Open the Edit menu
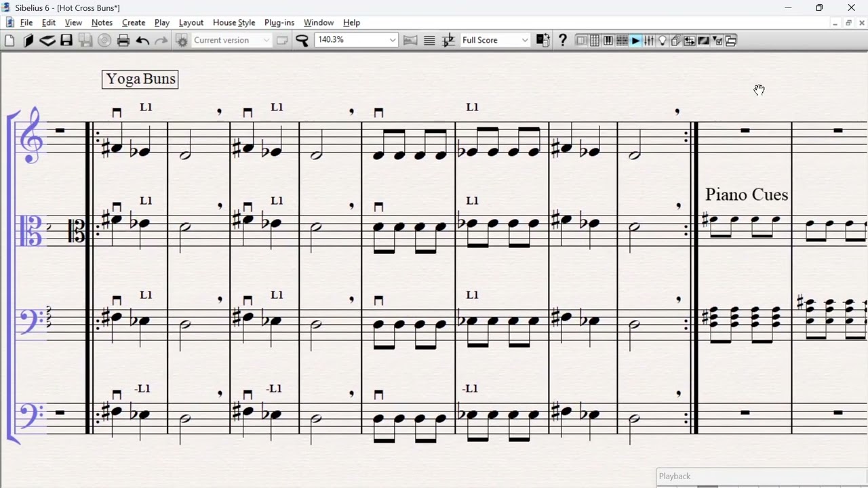 click(x=49, y=22)
